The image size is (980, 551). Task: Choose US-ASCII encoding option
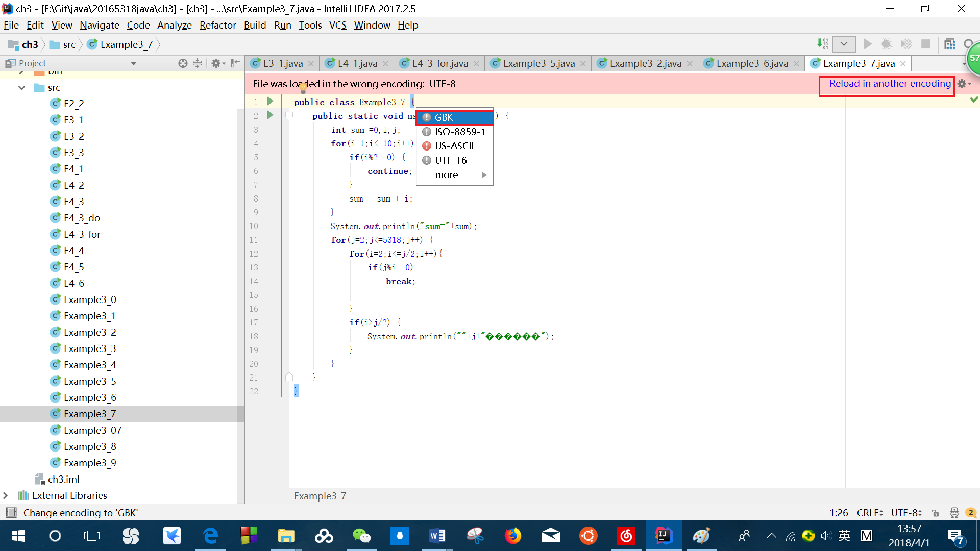coord(455,146)
